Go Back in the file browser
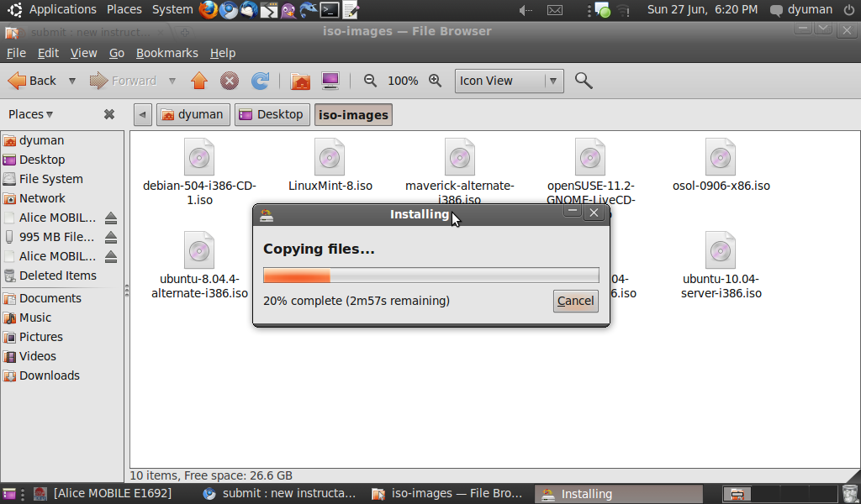 pyautogui.click(x=32, y=81)
